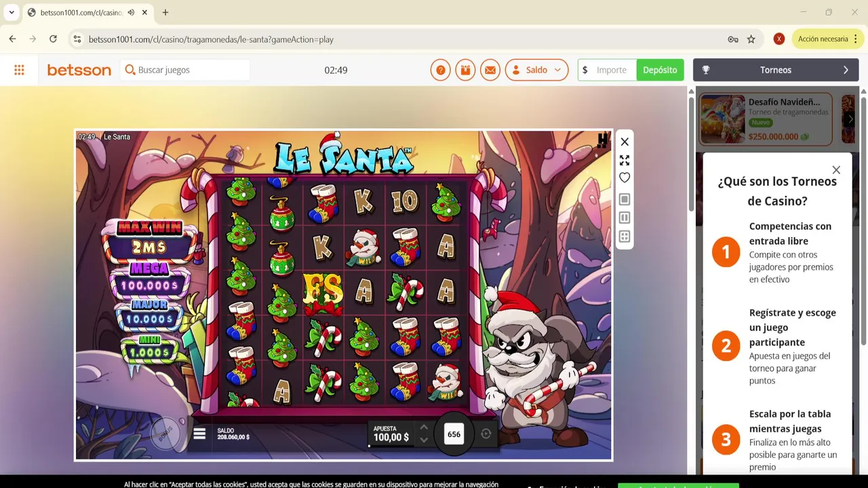The image size is (868, 488).
Task: Open the tab search dropdown arrow
Action: [12, 12]
